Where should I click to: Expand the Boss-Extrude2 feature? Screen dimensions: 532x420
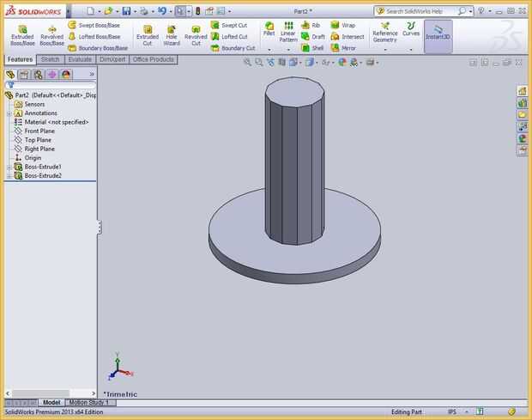pos(9,176)
